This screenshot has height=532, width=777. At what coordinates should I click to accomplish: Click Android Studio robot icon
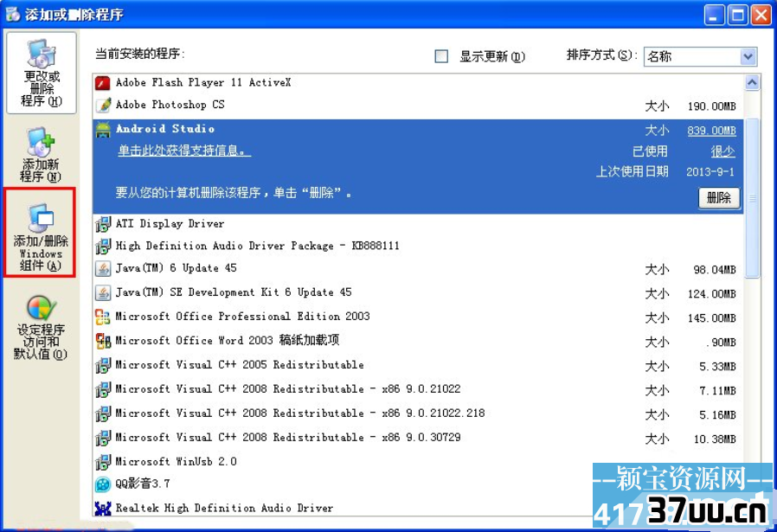point(103,129)
